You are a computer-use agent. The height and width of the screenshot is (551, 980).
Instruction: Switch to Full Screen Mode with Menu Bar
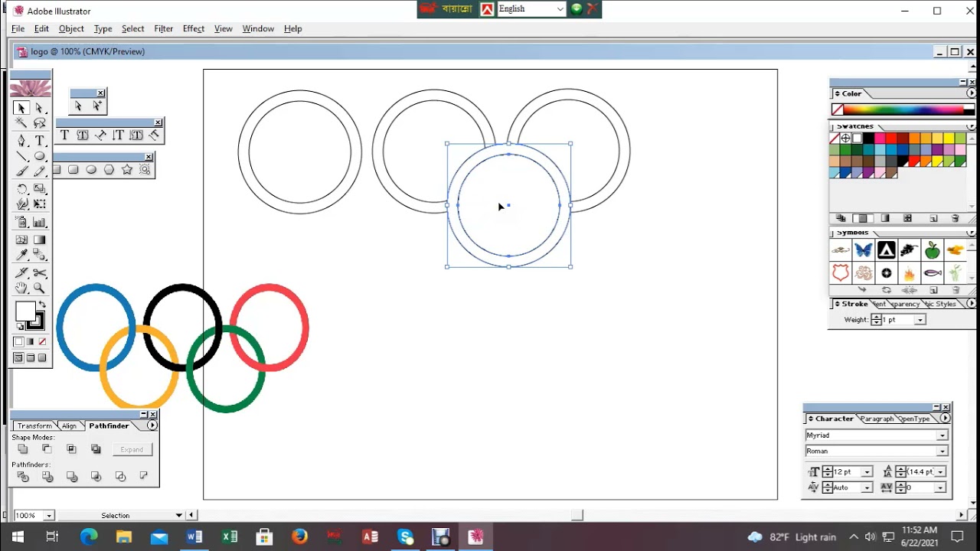[x=31, y=357]
